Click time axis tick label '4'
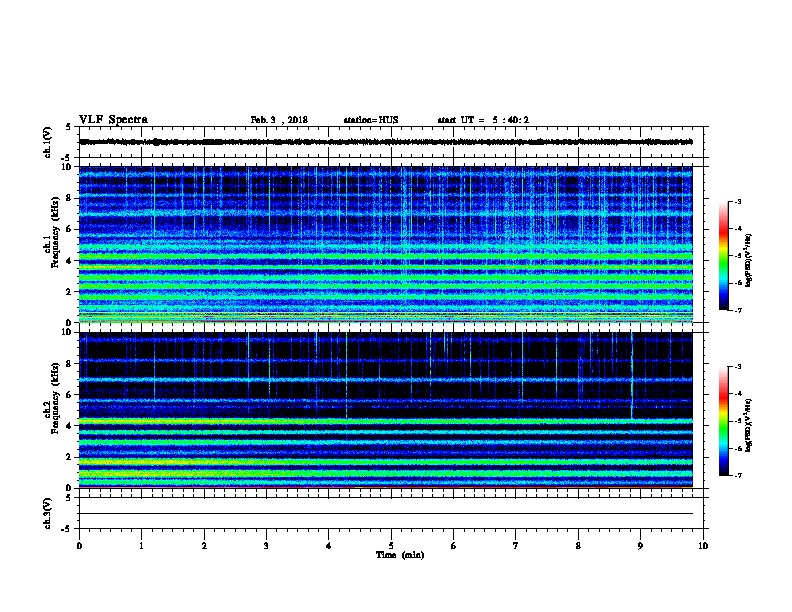The image size is (792, 612). point(329,546)
